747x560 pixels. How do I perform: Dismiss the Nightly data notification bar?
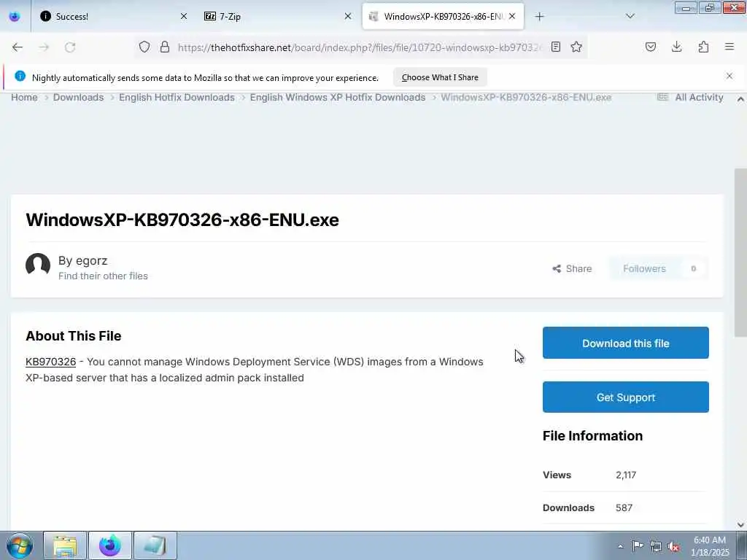tap(729, 76)
